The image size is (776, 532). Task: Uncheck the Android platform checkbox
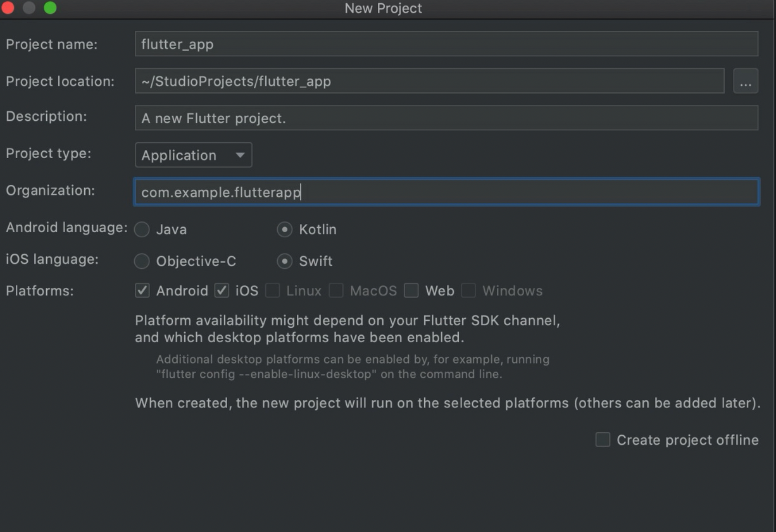tap(142, 291)
